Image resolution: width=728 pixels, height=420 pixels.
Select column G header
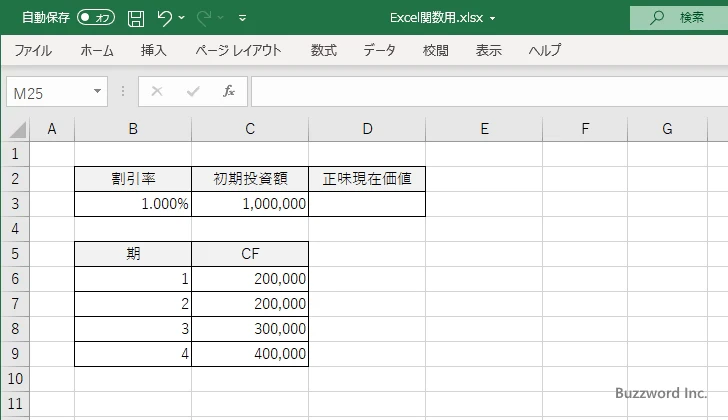[x=667, y=129]
